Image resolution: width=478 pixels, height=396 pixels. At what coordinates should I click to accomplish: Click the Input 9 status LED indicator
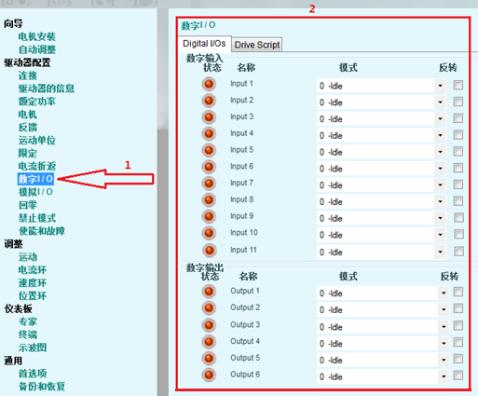[209, 217]
